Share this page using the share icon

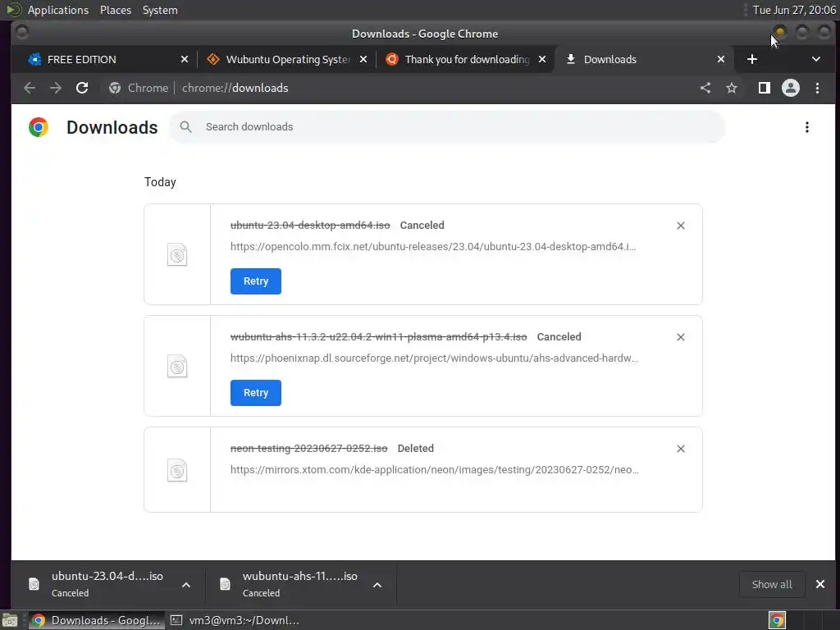pyautogui.click(x=705, y=88)
